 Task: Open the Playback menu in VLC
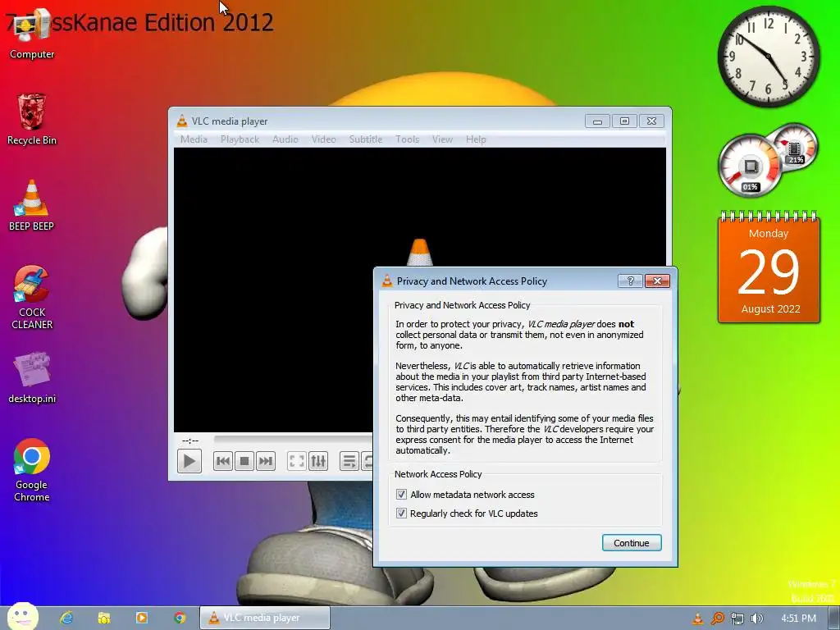pyautogui.click(x=240, y=139)
